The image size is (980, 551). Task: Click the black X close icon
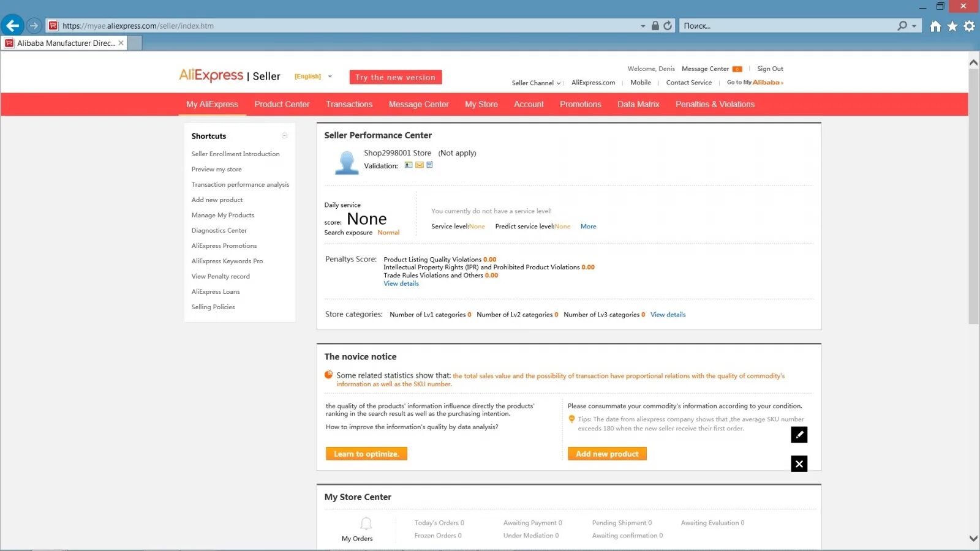point(799,464)
